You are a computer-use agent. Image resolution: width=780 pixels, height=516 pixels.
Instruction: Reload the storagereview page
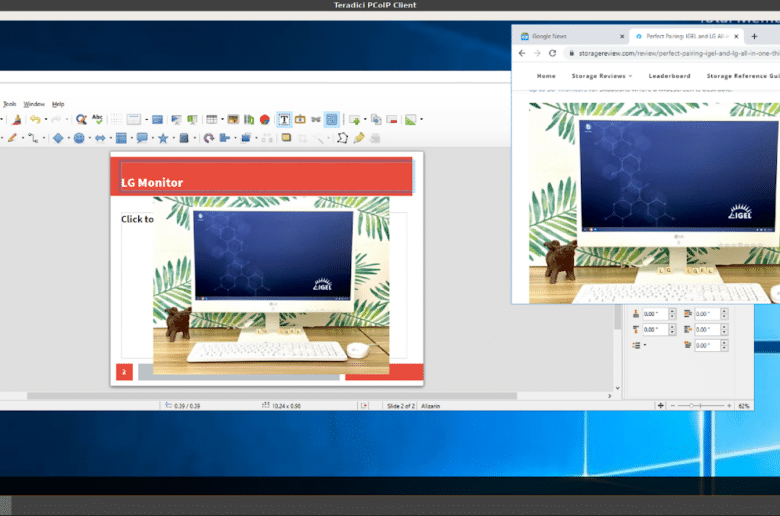552,53
